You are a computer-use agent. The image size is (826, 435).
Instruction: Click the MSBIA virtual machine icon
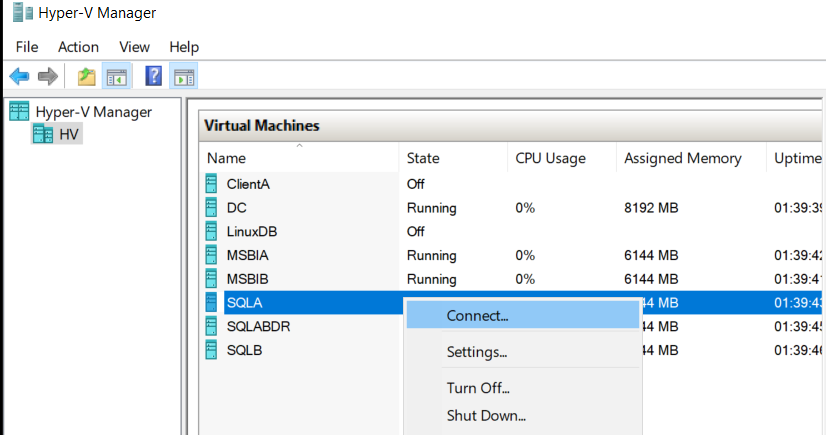(211, 255)
